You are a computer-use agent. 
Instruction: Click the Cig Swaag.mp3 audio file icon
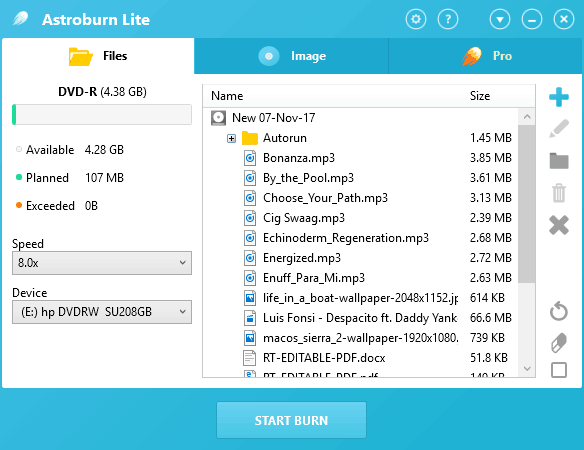pyautogui.click(x=250, y=218)
